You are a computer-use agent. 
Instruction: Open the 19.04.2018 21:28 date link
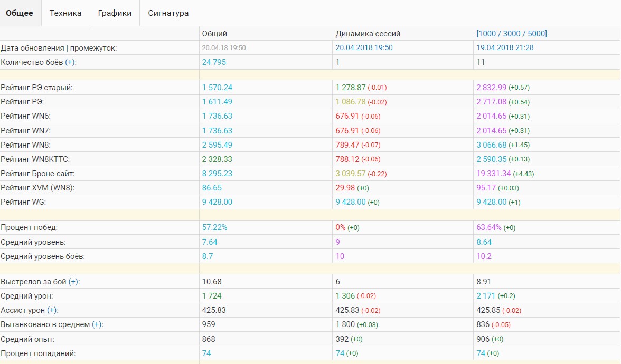point(505,48)
